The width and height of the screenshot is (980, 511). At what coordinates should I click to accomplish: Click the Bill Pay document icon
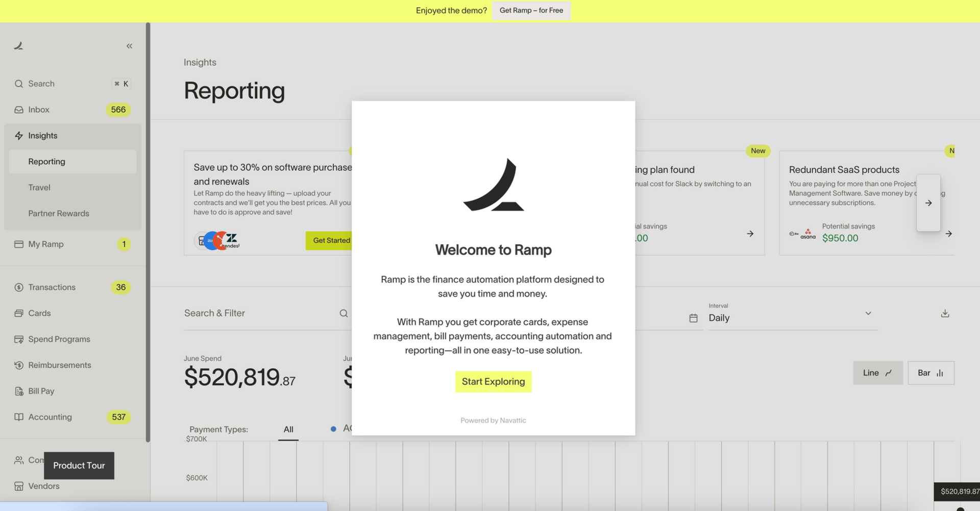[x=19, y=391]
